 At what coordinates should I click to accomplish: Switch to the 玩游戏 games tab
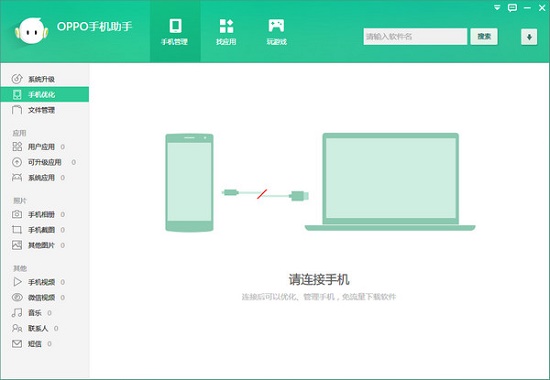[276, 32]
